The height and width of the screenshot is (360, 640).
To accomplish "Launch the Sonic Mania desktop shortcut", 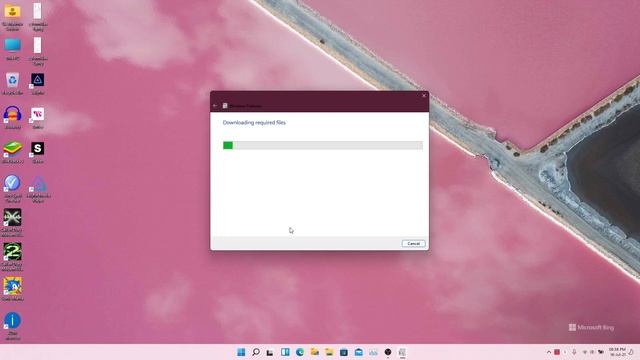I will click(x=12, y=289).
